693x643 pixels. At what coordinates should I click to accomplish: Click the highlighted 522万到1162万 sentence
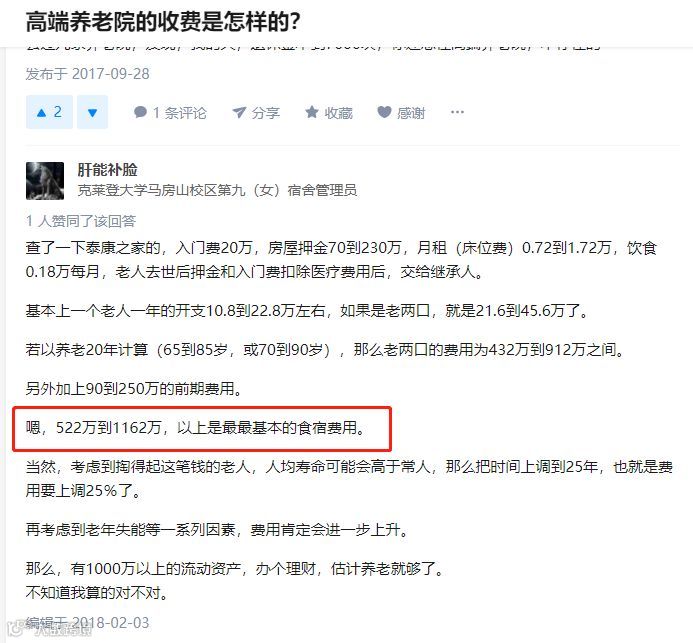196,428
